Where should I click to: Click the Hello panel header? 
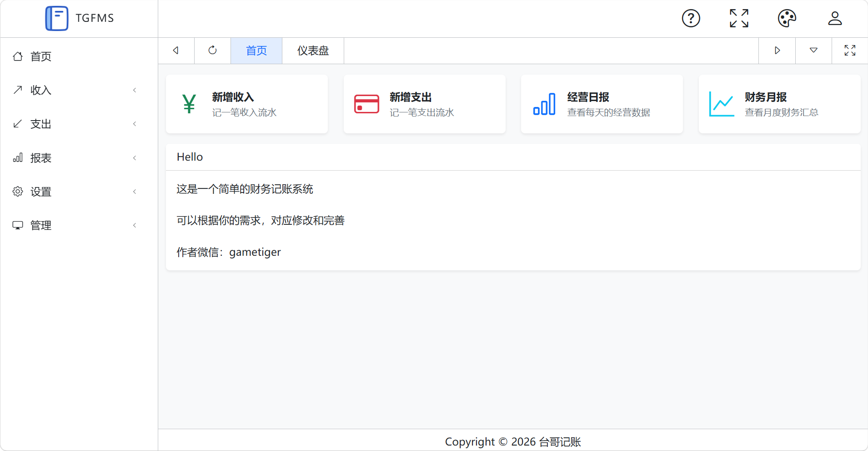pos(513,157)
